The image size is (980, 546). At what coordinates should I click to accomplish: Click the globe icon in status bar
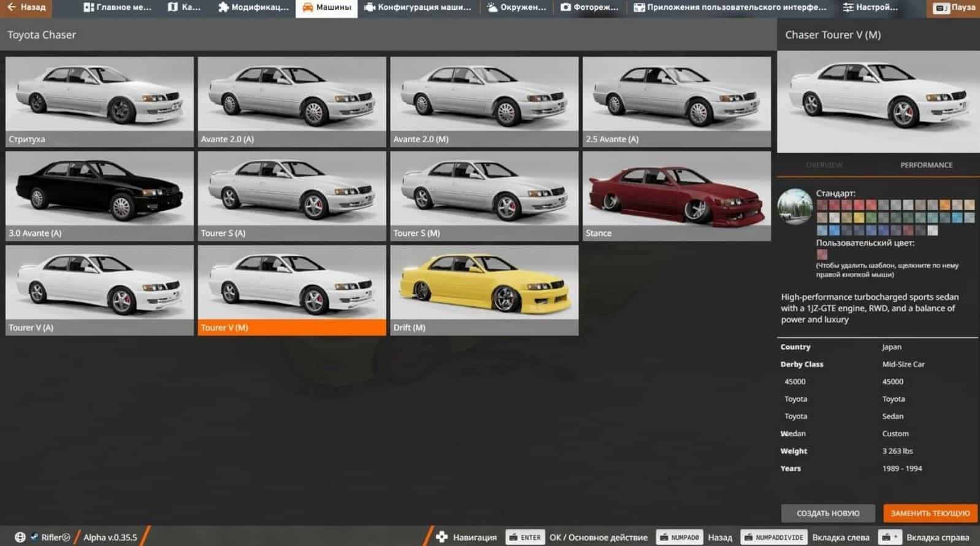[20, 537]
